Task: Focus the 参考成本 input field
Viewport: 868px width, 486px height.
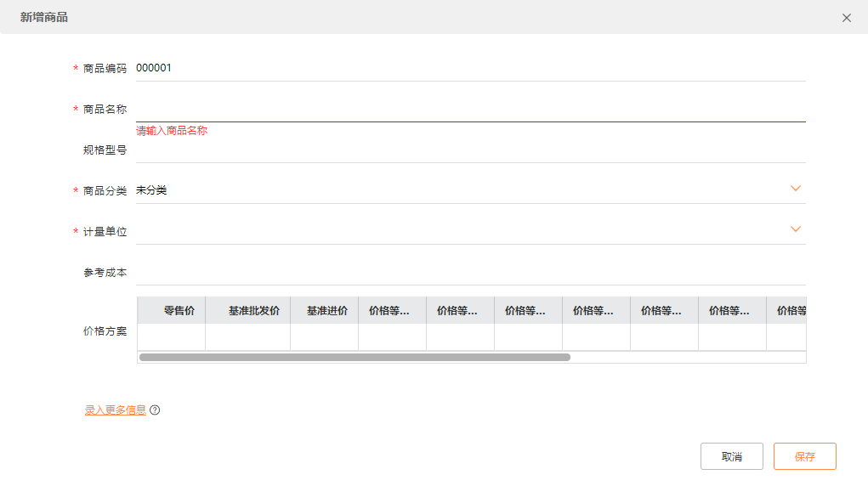Action: tap(469, 272)
